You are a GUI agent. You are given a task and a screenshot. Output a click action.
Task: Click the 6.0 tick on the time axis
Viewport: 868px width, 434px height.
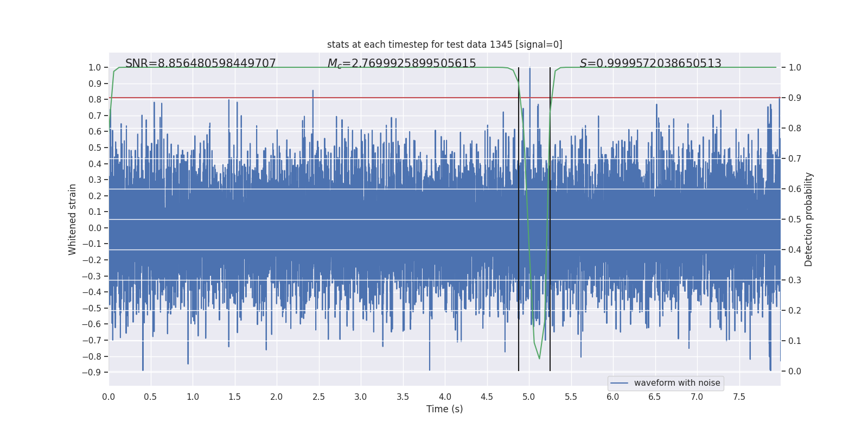click(612, 397)
